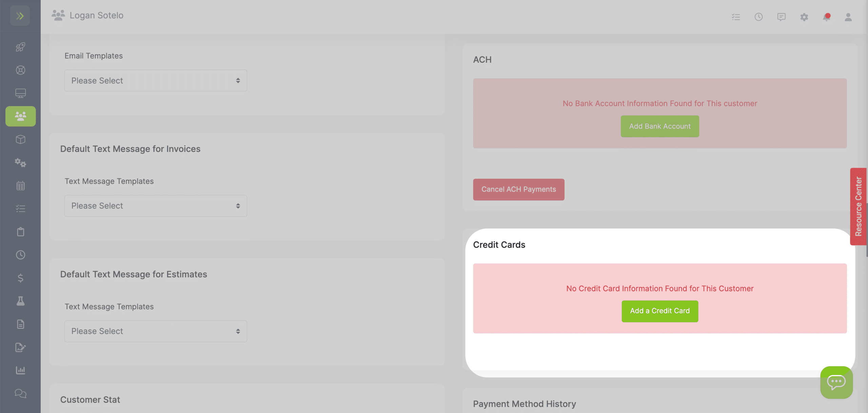Open the notifications bell with red dot
The image size is (868, 413).
(x=827, y=17)
